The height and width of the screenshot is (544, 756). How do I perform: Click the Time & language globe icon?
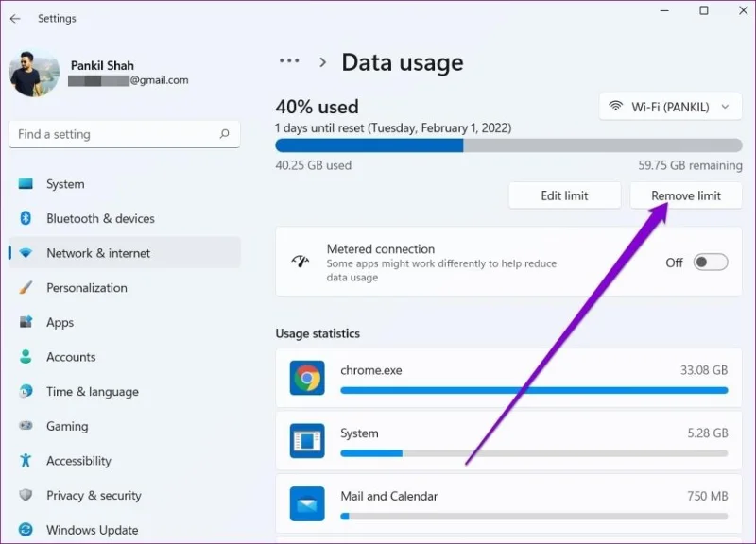(26, 391)
